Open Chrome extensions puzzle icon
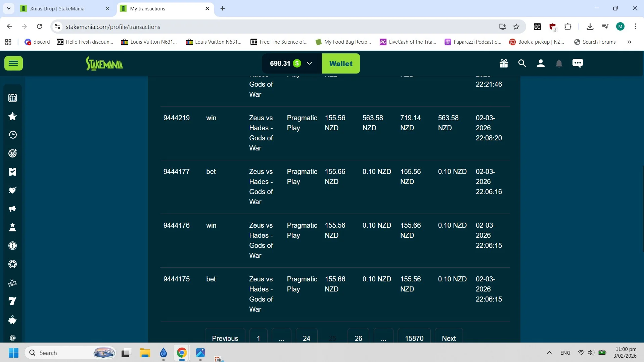Viewport: 644px width, 362px height. (x=568, y=27)
